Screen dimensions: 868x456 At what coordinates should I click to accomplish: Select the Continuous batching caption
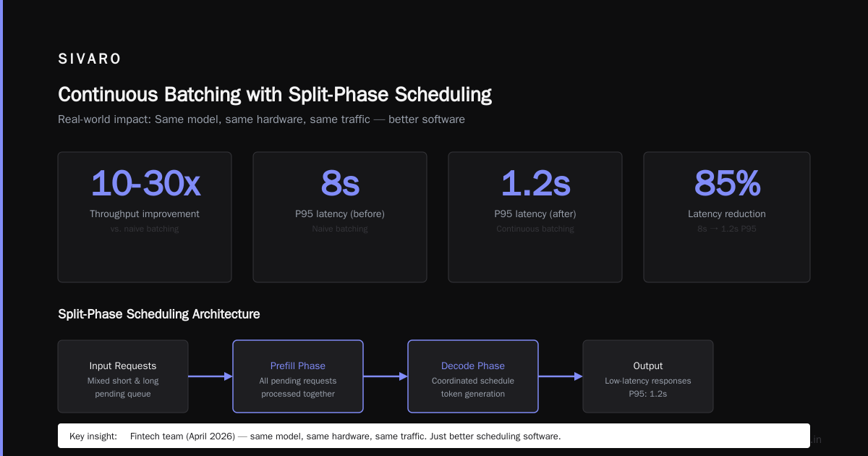(x=535, y=229)
